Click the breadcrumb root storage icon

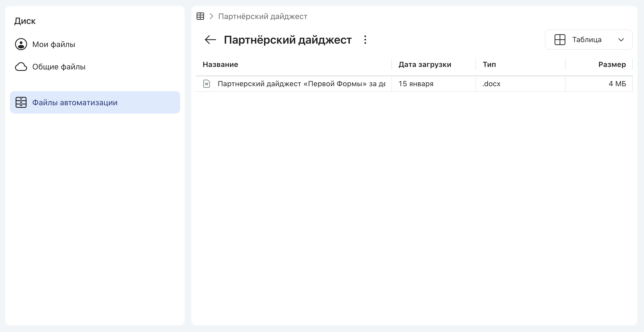[200, 16]
